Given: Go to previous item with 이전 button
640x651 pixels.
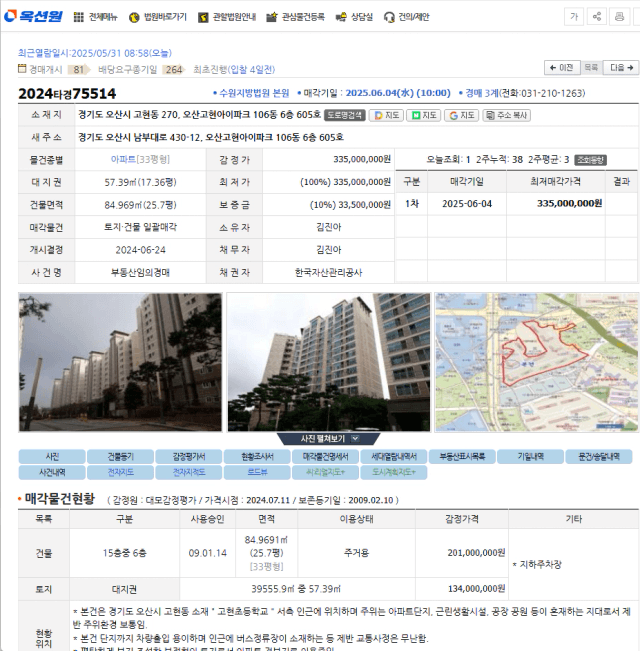Looking at the screenshot, I should (562, 68).
